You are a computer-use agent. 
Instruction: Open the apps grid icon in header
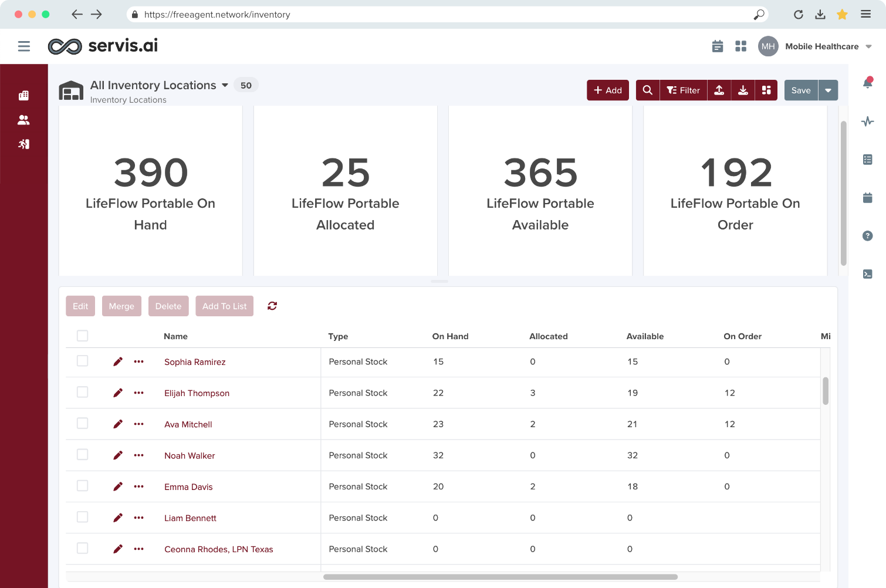741,46
